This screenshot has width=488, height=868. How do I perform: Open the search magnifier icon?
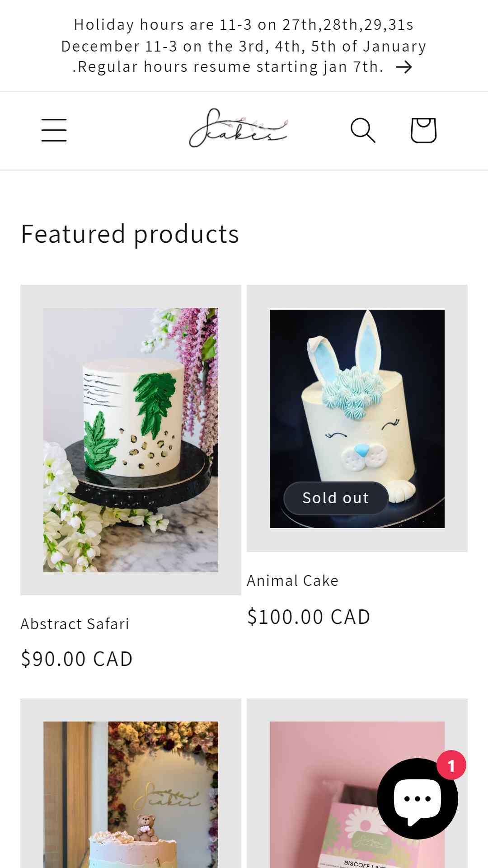tap(363, 130)
